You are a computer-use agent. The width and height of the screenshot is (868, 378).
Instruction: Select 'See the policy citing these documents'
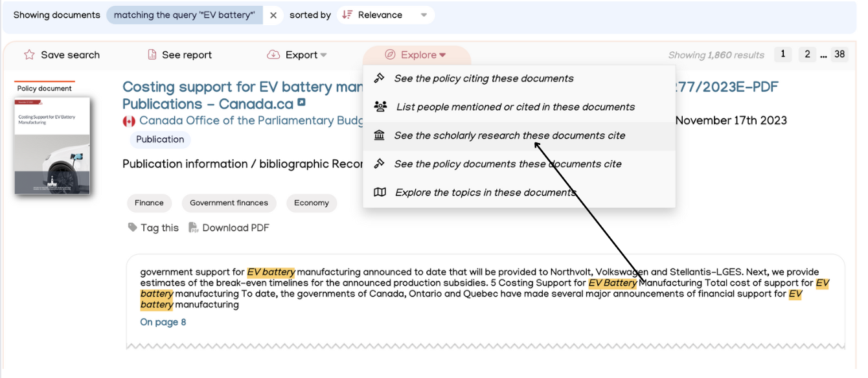pos(484,78)
